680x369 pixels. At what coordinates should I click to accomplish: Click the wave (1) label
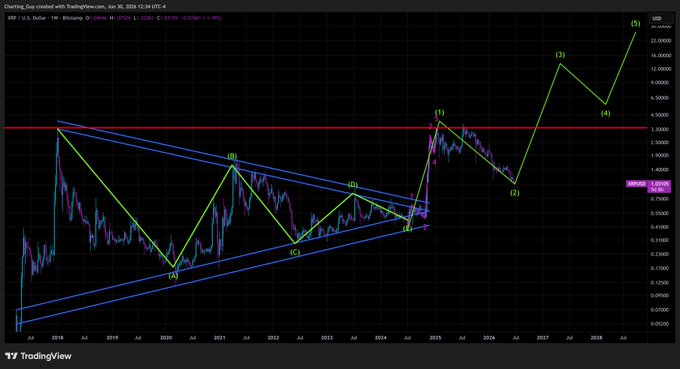[439, 112]
